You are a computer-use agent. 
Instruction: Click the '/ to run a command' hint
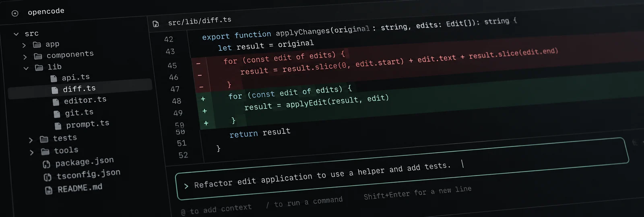coord(304,202)
